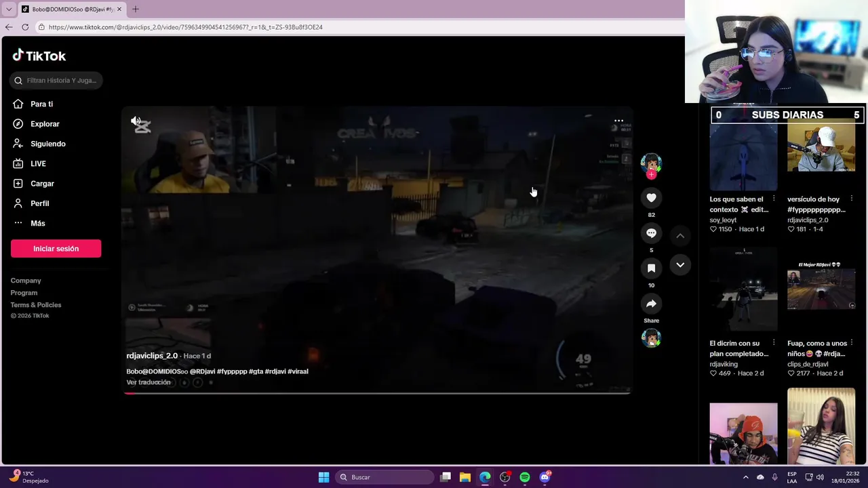Open Task View on the taskbar
Viewport: 868px width, 488px height.
tap(446, 477)
